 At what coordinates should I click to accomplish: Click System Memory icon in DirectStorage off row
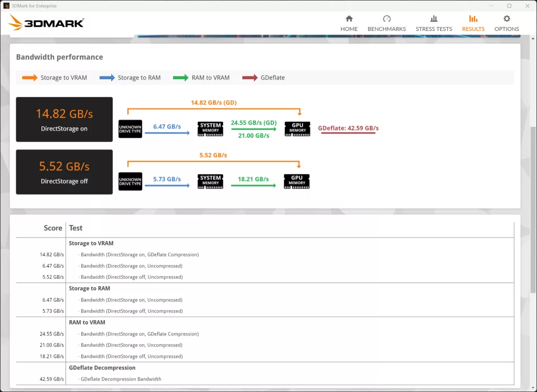tap(210, 181)
